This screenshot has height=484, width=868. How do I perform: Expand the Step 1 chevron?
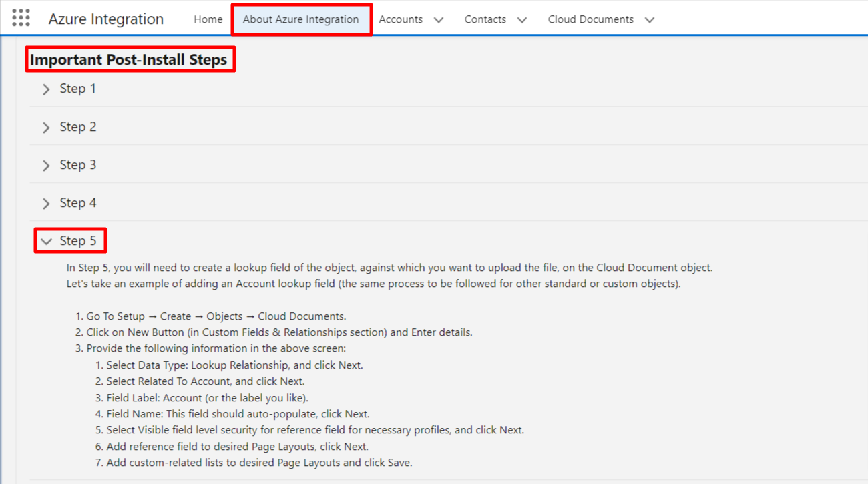tap(46, 89)
